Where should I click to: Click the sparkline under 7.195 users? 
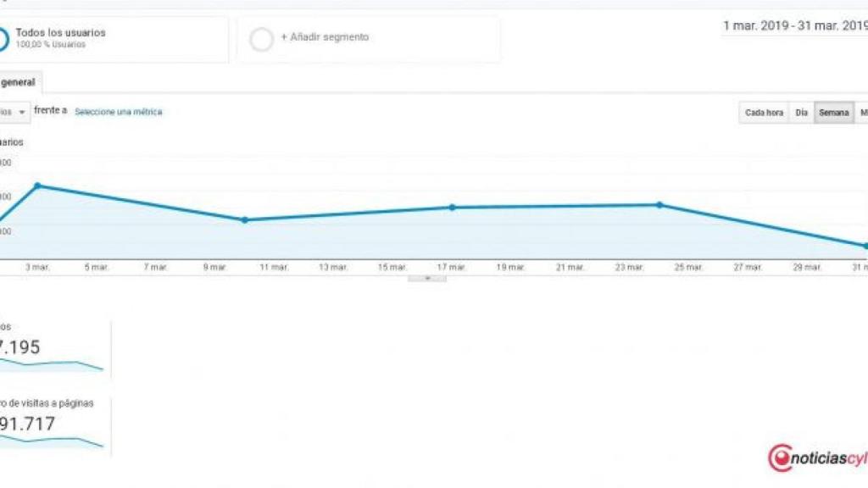point(53,365)
